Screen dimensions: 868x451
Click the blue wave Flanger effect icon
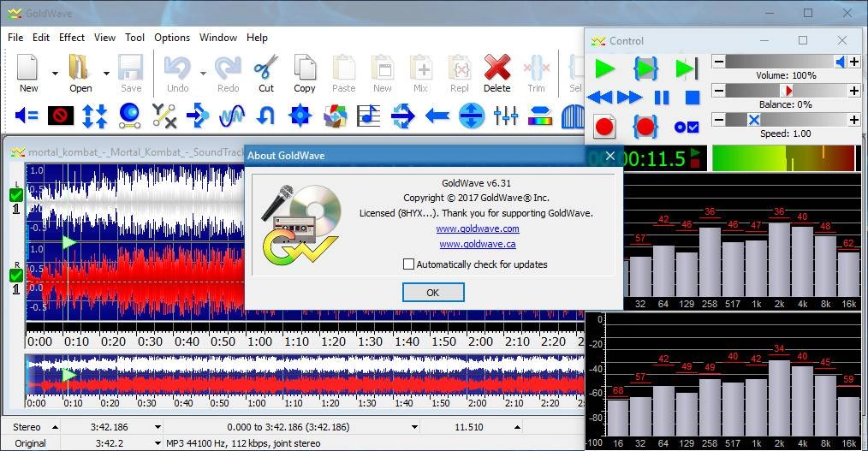[232, 116]
